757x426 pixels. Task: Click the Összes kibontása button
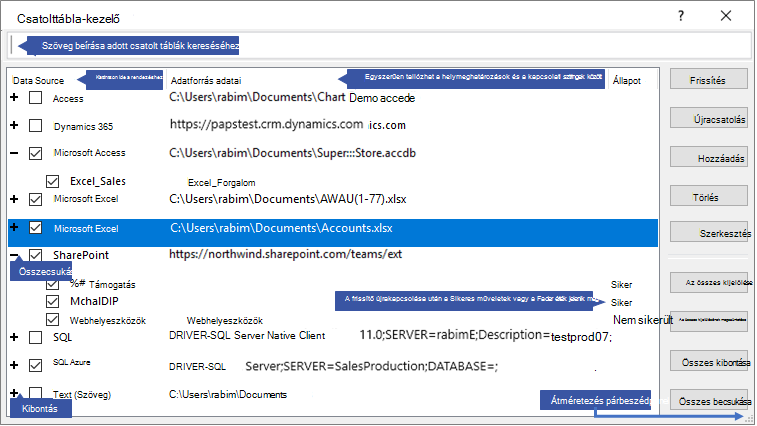coord(708,362)
